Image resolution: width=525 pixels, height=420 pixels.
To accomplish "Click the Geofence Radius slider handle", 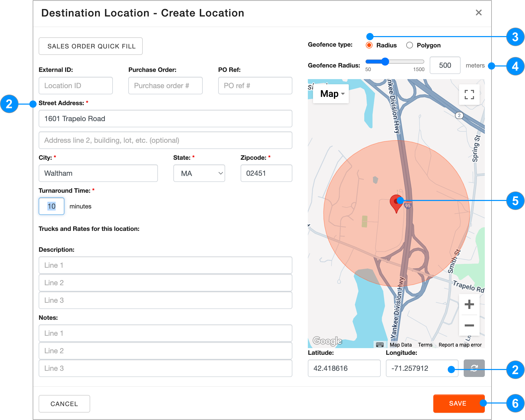I will [385, 62].
